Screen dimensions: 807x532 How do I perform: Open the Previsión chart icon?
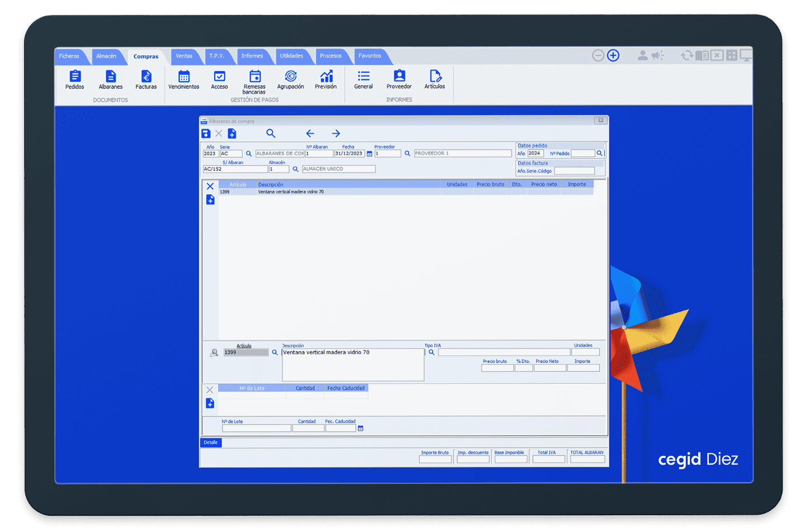[x=326, y=80]
